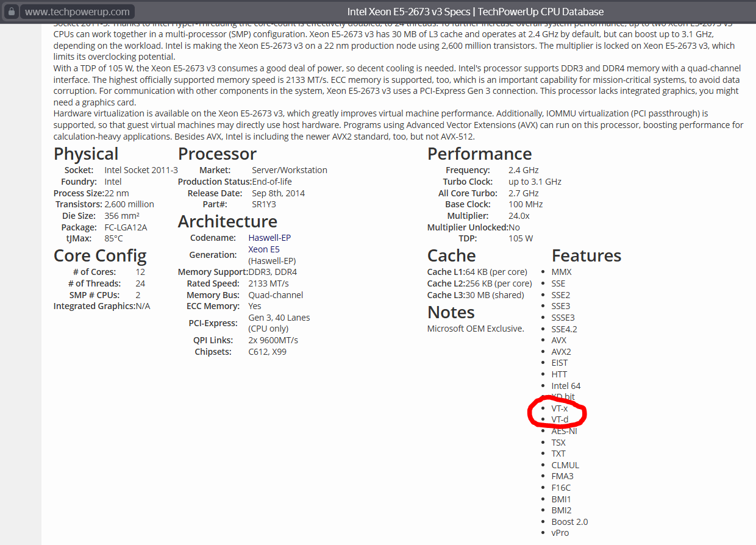Click the 'TXT' feature entry
Screen dimensions: 756x545
point(558,454)
